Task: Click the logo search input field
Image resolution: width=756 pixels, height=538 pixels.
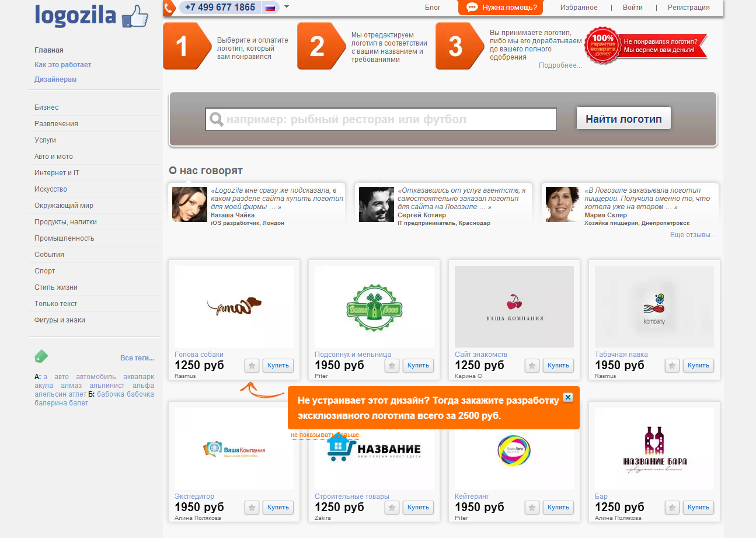Action: click(x=381, y=120)
